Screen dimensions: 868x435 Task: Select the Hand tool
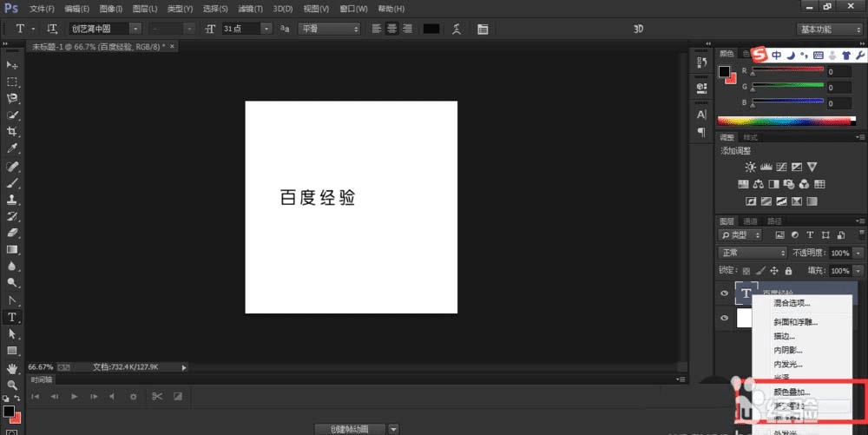coord(11,368)
